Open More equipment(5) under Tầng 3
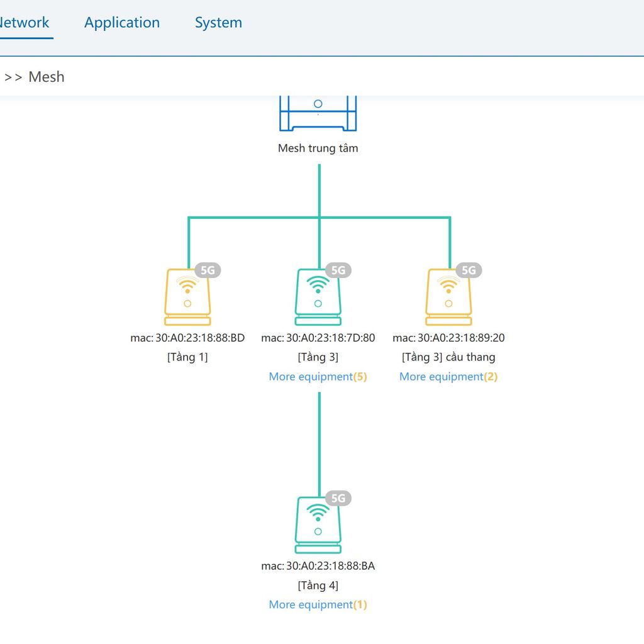Viewport: 644px width, 644px height. 318,377
